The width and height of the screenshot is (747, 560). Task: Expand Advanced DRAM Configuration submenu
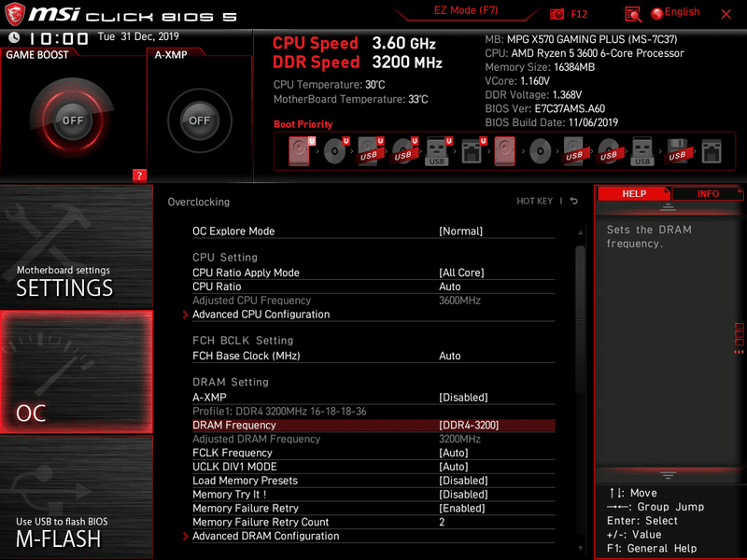point(266,536)
